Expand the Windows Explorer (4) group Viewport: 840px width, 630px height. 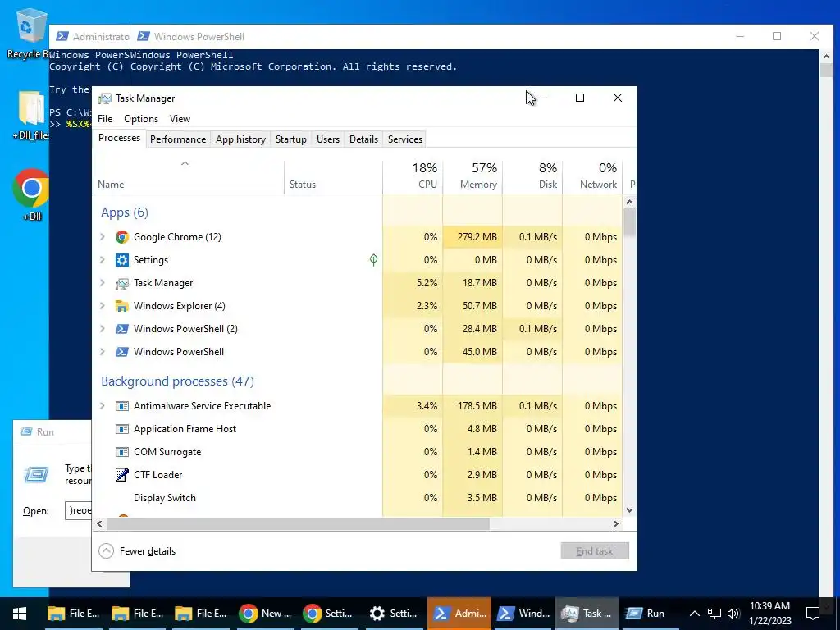(103, 306)
